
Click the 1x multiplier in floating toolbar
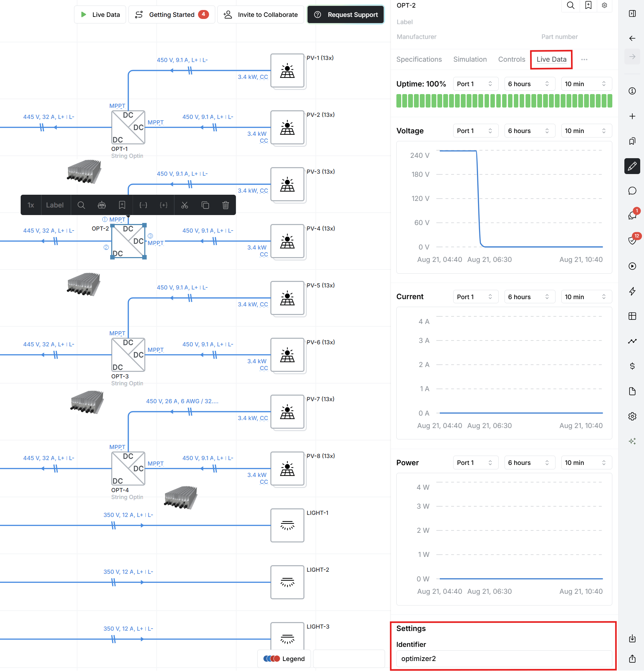point(31,205)
